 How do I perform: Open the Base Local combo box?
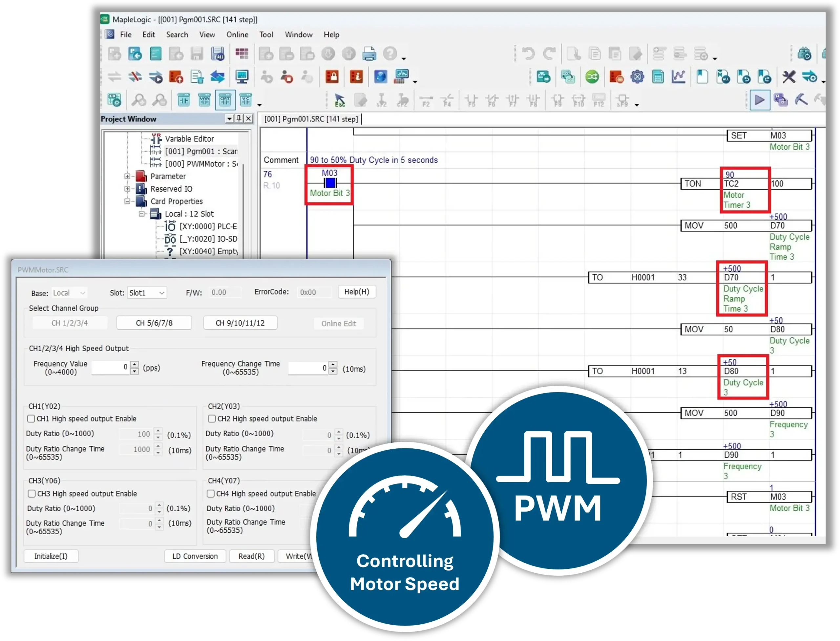[69, 293]
